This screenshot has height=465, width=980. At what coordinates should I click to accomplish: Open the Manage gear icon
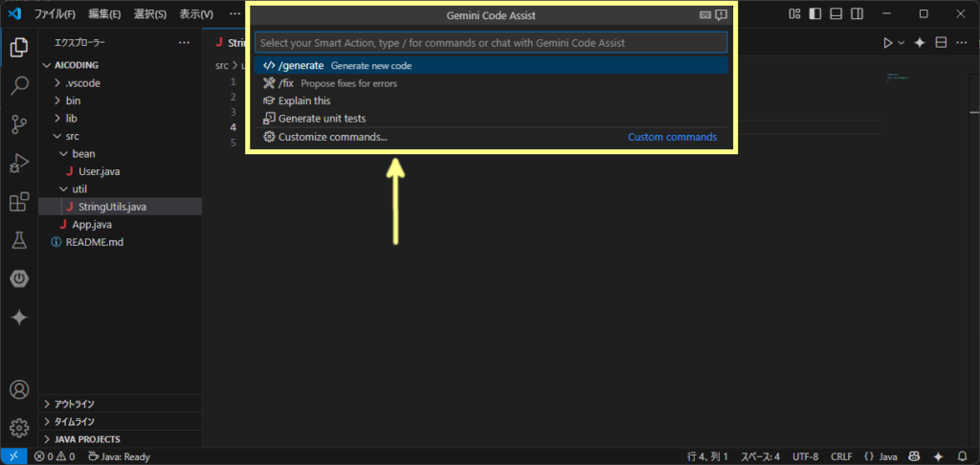[19, 428]
